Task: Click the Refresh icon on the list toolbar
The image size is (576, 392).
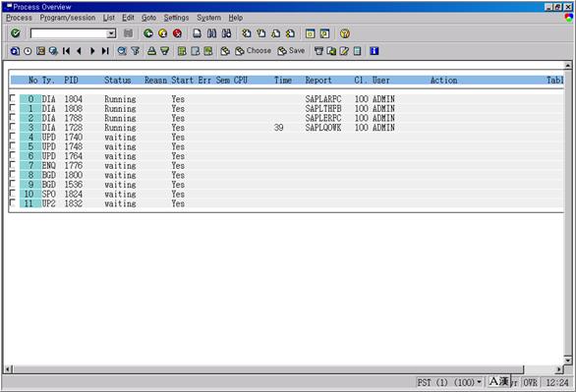Action: pyautogui.click(x=15, y=51)
